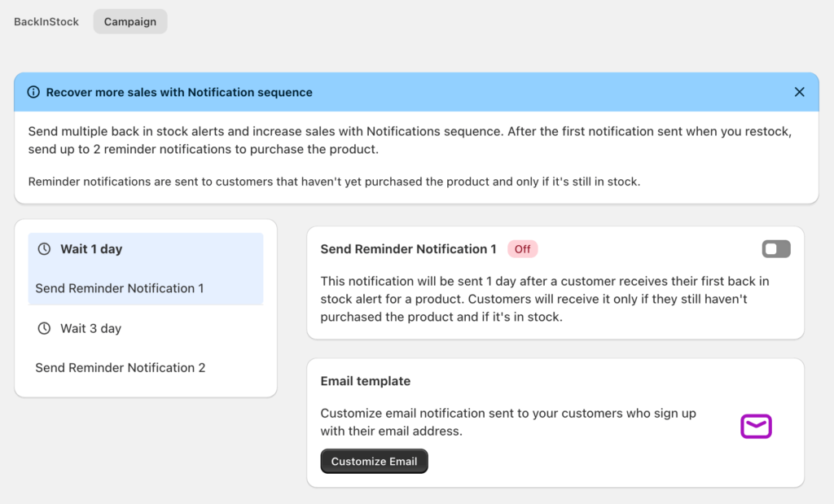The height and width of the screenshot is (504, 834).
Task: Click the purple envelope email icon
Action: [756, 426]
